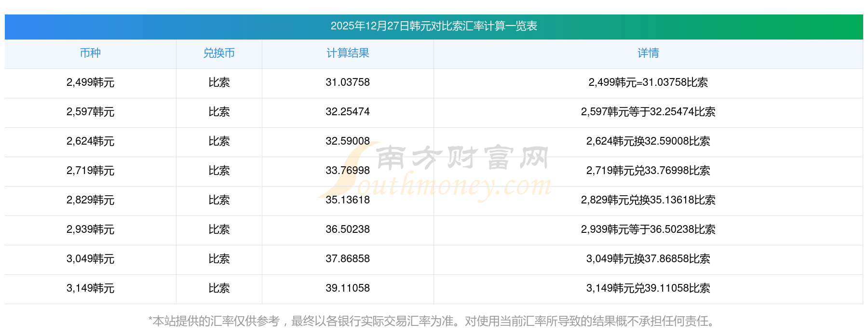Click 比索 in the 2,624韩元 row
Screen dimensions: 868x336
tap(219, 141)
